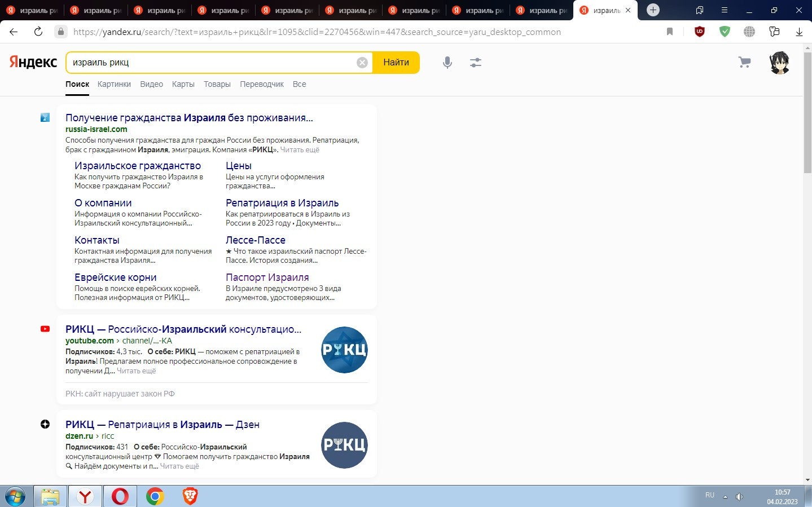Switch to the Видео tab
This screenshot has width=812, height=507.
coord(151,84)
